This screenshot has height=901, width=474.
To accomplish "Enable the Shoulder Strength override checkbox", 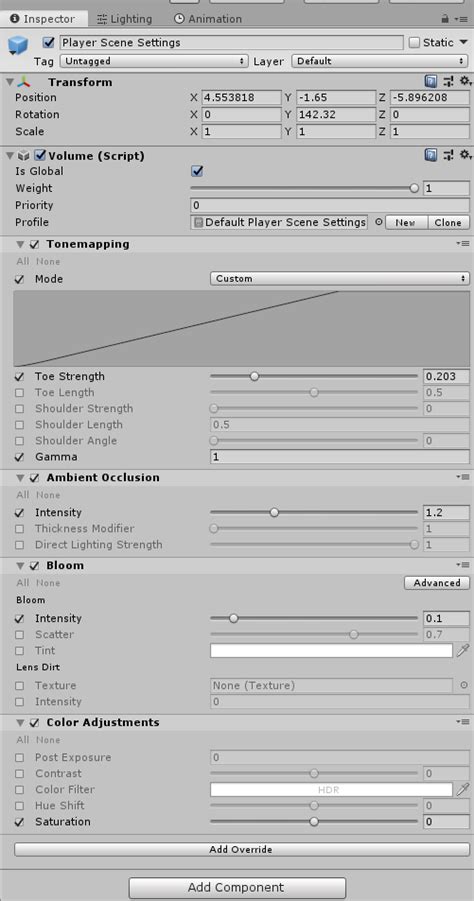I will (x=20, y=409).
